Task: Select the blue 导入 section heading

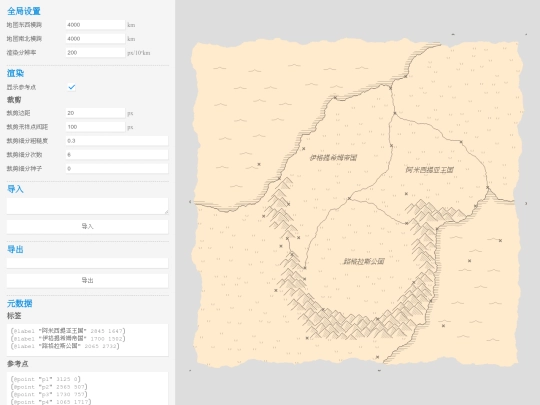Action: [x=15, y=189]
